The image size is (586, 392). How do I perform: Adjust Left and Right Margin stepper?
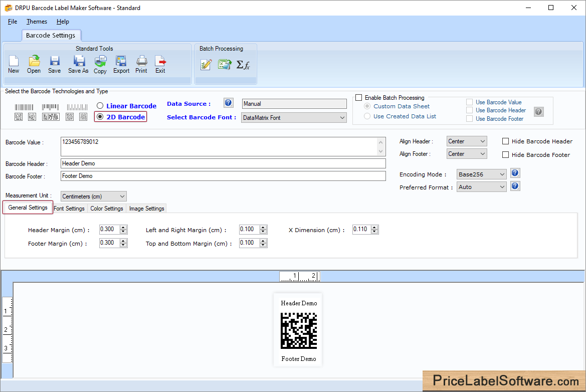point(264,230)
